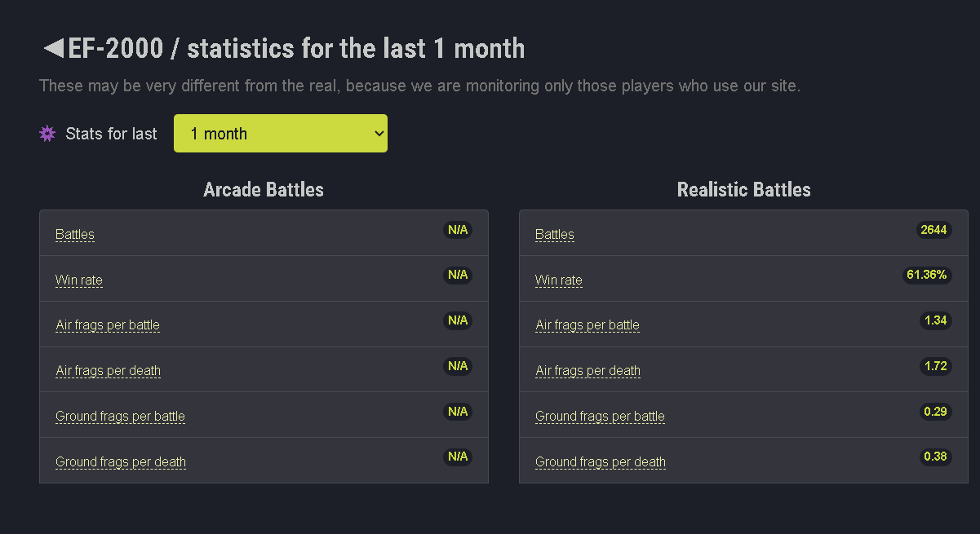This screenshot has height=534, width=980.
Task: Click the N/A badge for Arcade Battles row
Action: (458, 230)
